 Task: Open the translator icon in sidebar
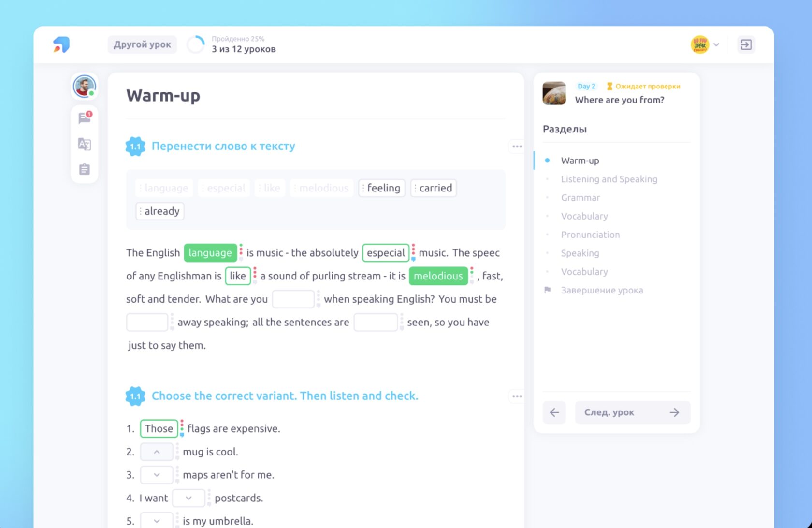(85, 144)
